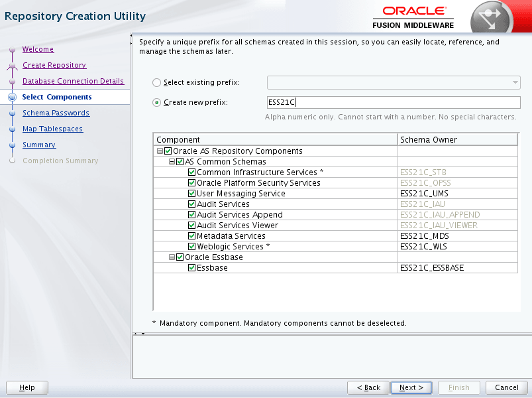Uncheck the Metadata Services checkbox

(x=191, y=236)
